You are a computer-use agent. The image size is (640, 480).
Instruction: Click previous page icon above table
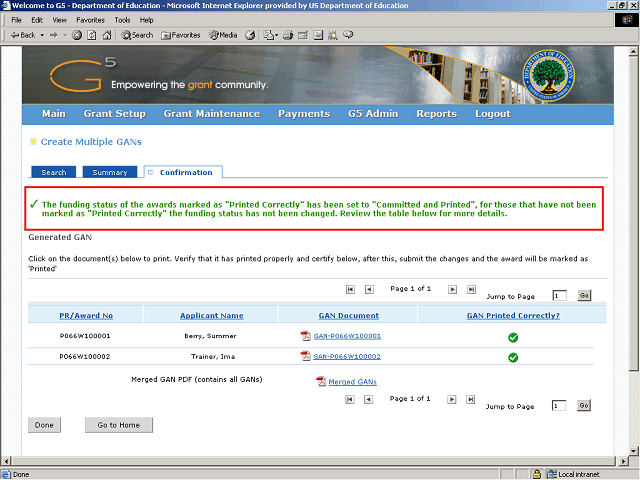[369, 289]
